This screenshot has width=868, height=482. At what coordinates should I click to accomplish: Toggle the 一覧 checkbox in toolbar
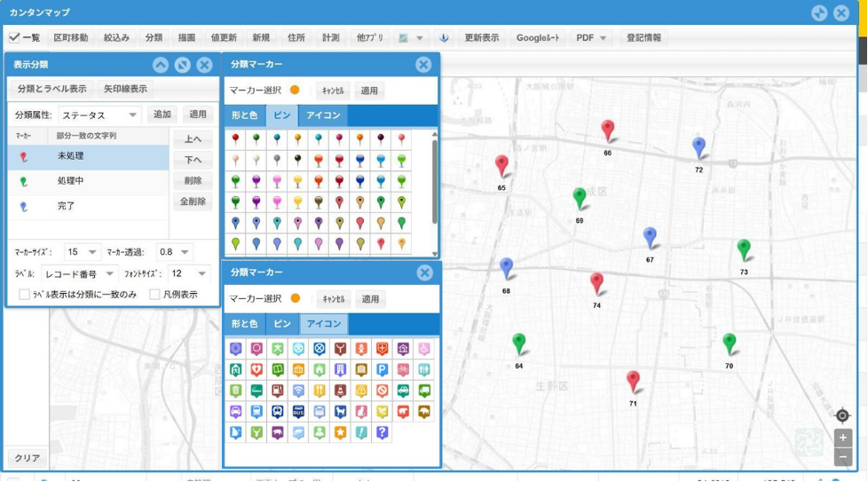click(x=14, y=38)
